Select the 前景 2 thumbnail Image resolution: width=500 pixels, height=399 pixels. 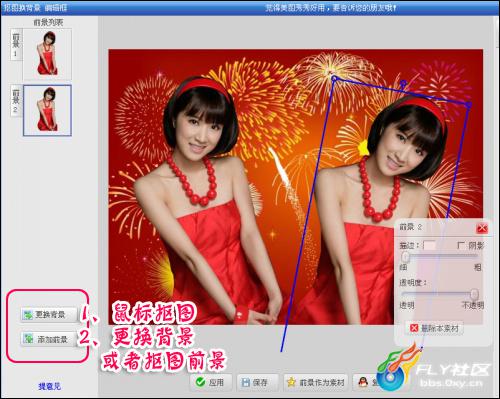[x=47, y=110]
